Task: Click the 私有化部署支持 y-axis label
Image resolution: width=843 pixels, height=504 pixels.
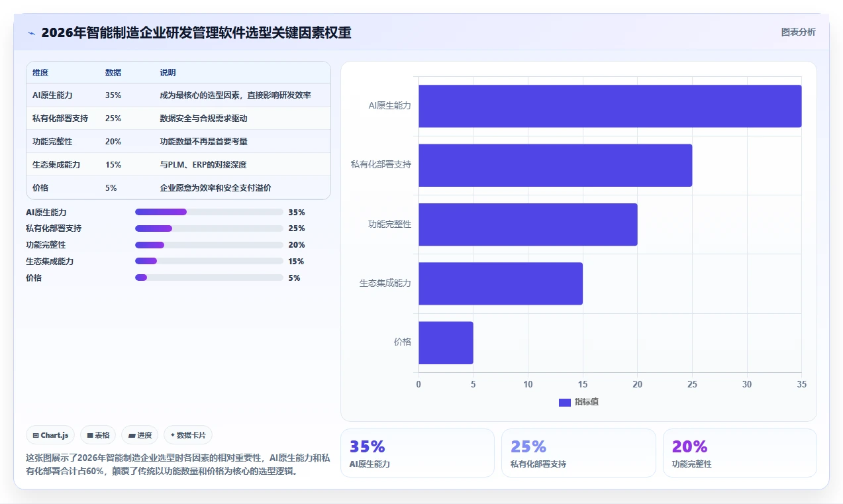Action: tap(381, 165)
